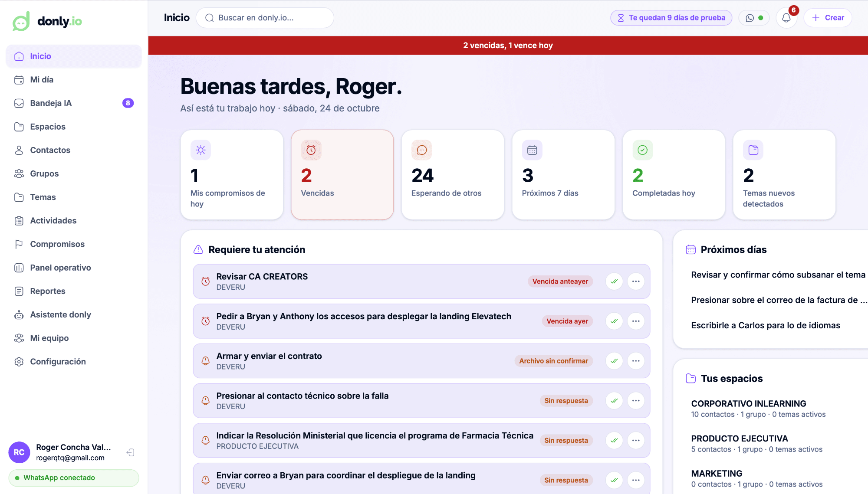
Task: Open Panel operativo in sidebar
Action: [x=74, y=268]
